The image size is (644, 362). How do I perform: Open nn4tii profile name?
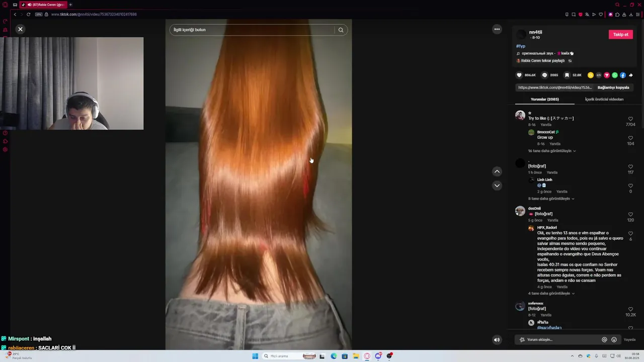tap(535, 32)
